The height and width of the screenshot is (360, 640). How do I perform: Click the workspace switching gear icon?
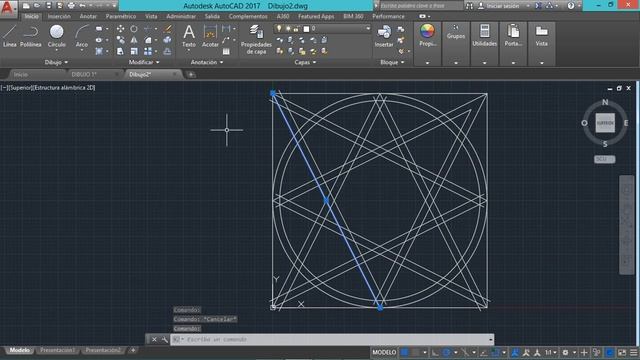[565, 352]
